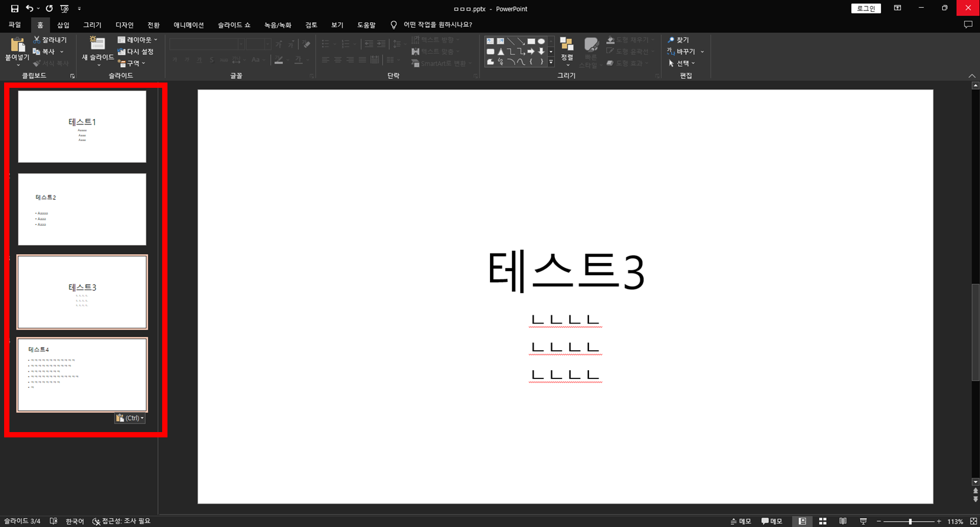Open the comments pane icon at top right

[x=968, y=25]
